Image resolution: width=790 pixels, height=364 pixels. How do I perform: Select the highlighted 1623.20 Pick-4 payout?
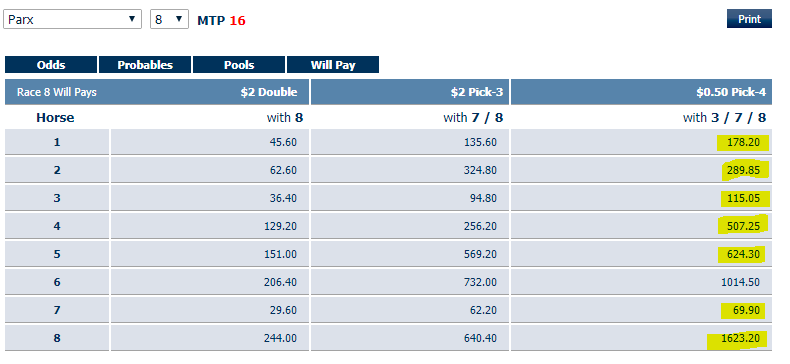click(x=738, y=339)
